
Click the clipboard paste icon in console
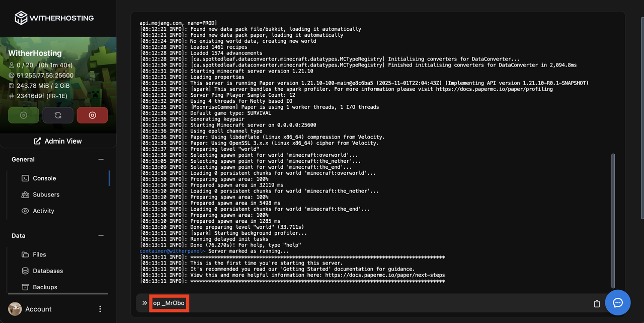tap(597, 304)
